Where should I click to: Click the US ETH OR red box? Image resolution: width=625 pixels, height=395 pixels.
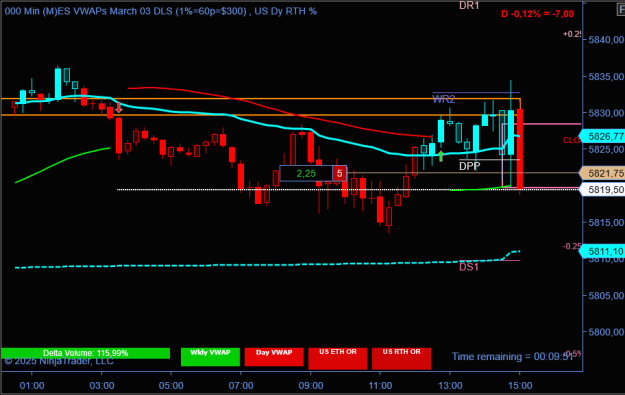tap(338, 358)
